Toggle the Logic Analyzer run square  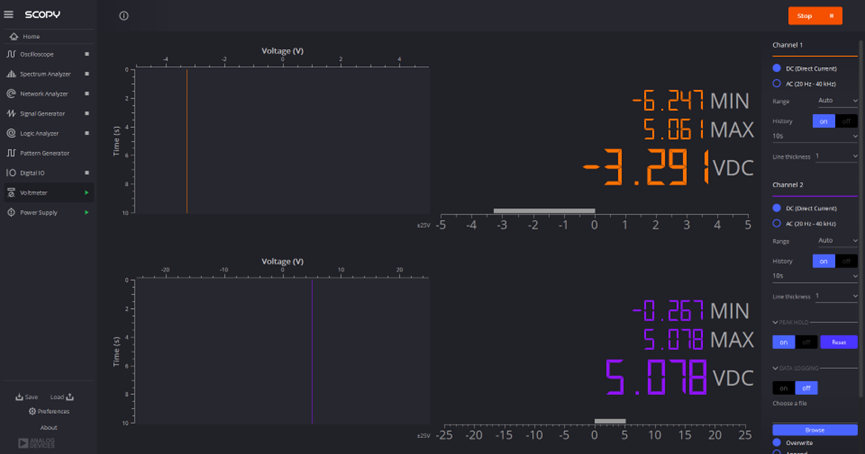(x=87, y=133)
